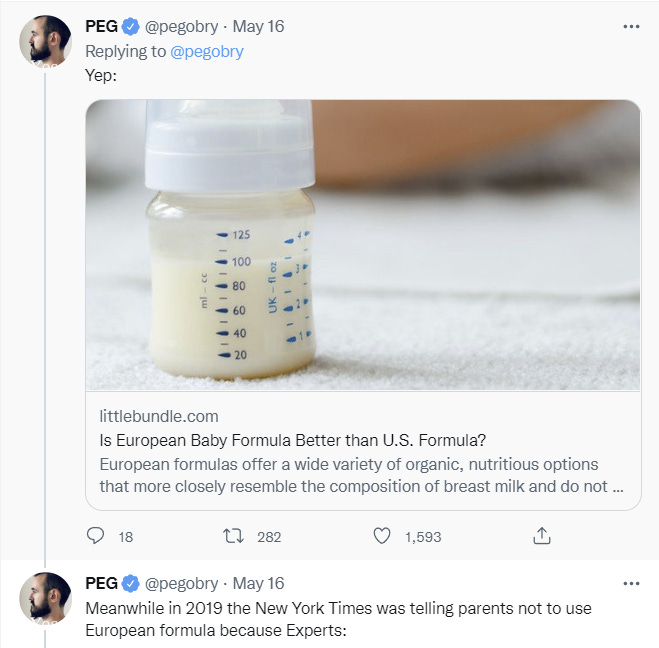Open the New York Times tweet text
659x648 pixels.
point(338,619)
